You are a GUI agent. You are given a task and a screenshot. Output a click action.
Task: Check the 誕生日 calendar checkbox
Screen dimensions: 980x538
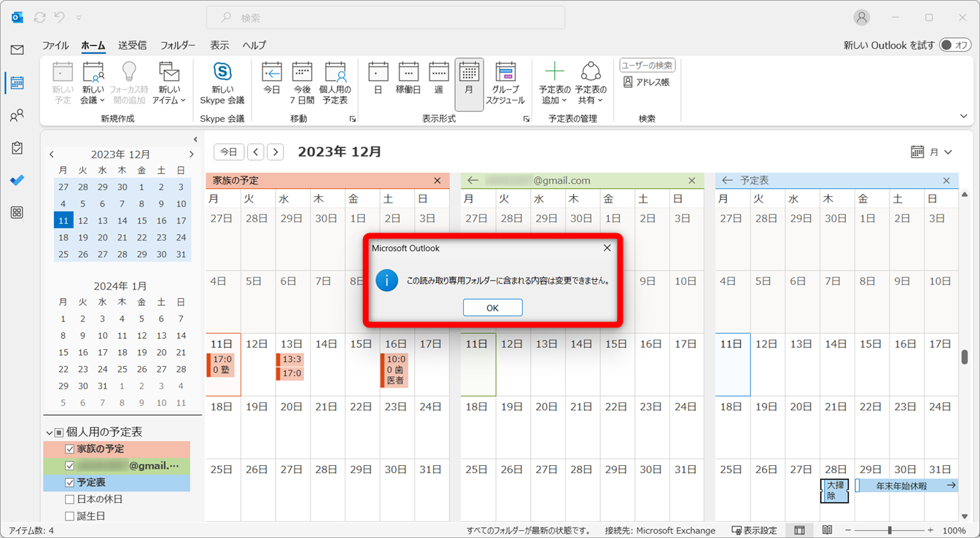click(70, 516)
